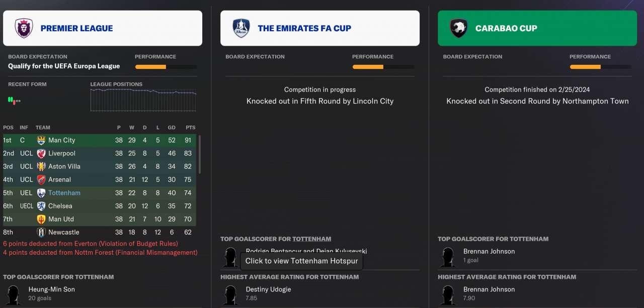Open Destiny Udogie player profile
This screenshot has width=644, height=308.
268,289
